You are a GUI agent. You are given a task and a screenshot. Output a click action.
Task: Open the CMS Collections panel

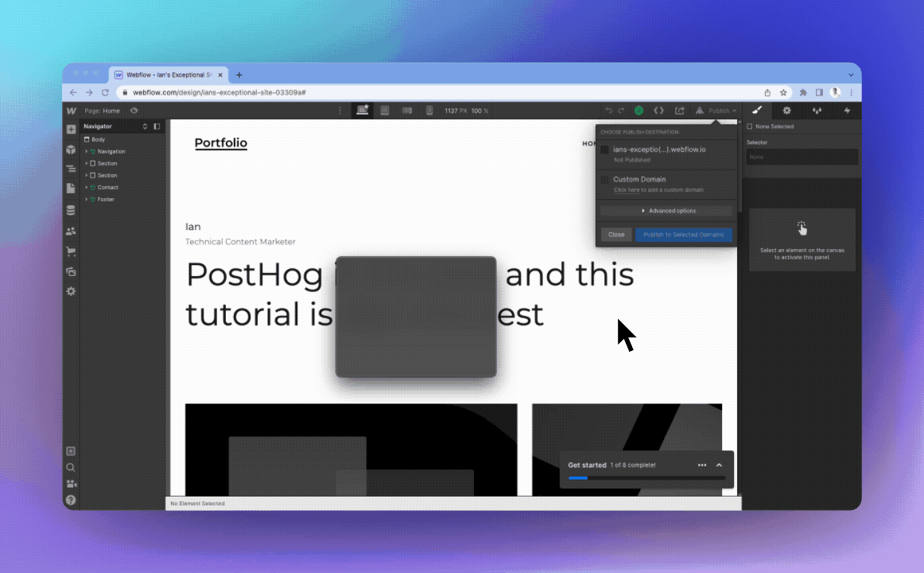[x=71, y=210]
